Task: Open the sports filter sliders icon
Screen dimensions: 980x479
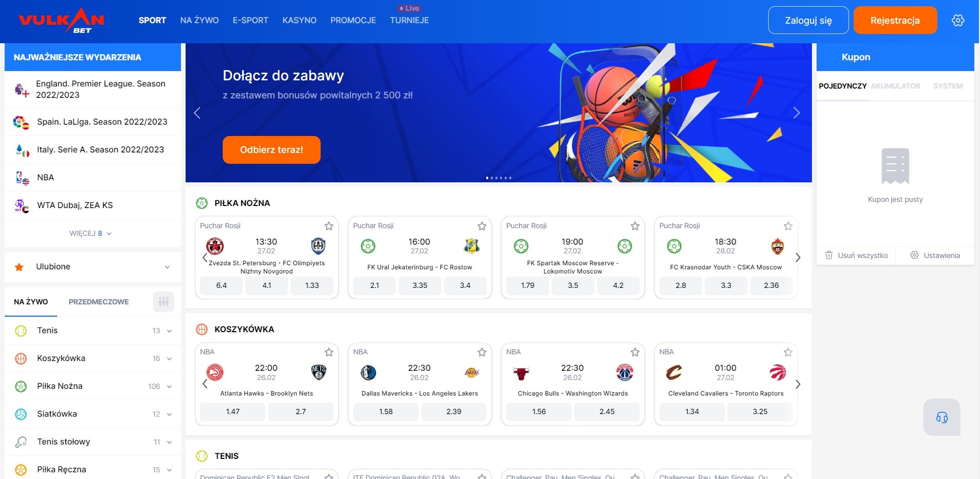Action: click(163, 302)
